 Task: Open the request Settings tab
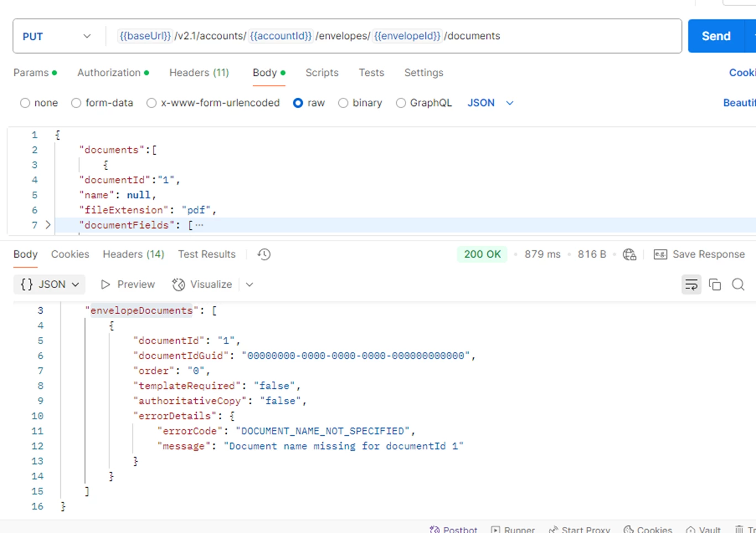tap(423, 72)
